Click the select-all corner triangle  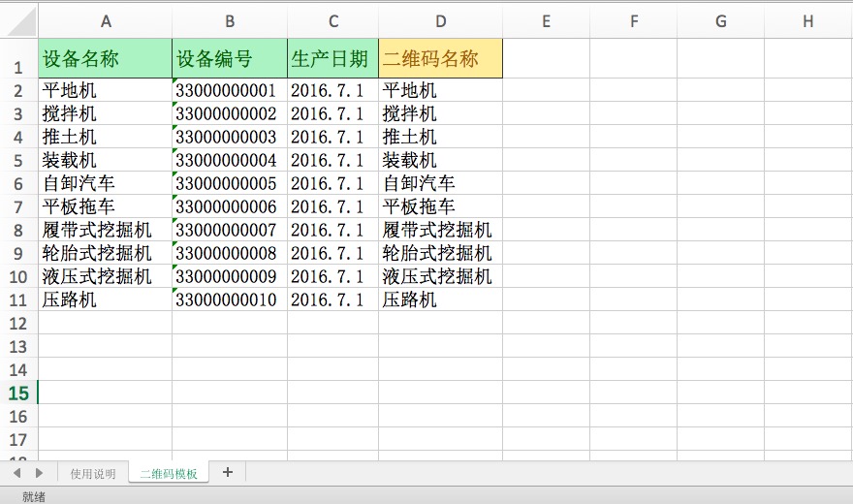(18, 20)
